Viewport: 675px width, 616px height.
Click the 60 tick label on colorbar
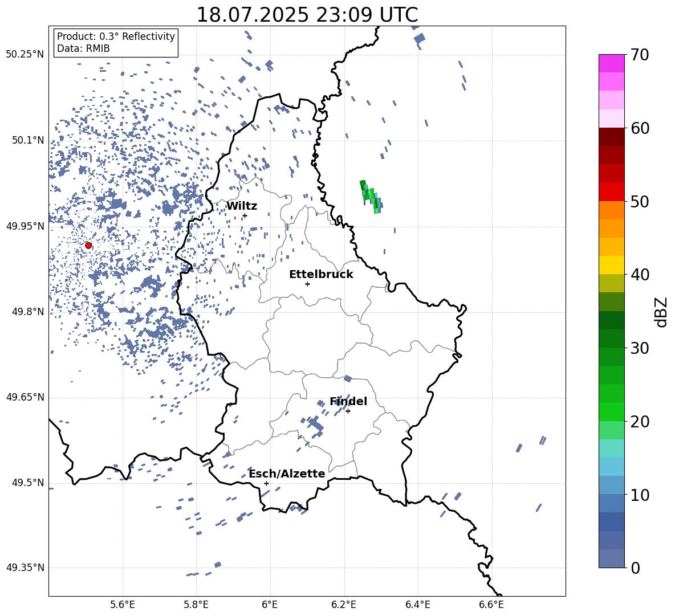(640, 128)
